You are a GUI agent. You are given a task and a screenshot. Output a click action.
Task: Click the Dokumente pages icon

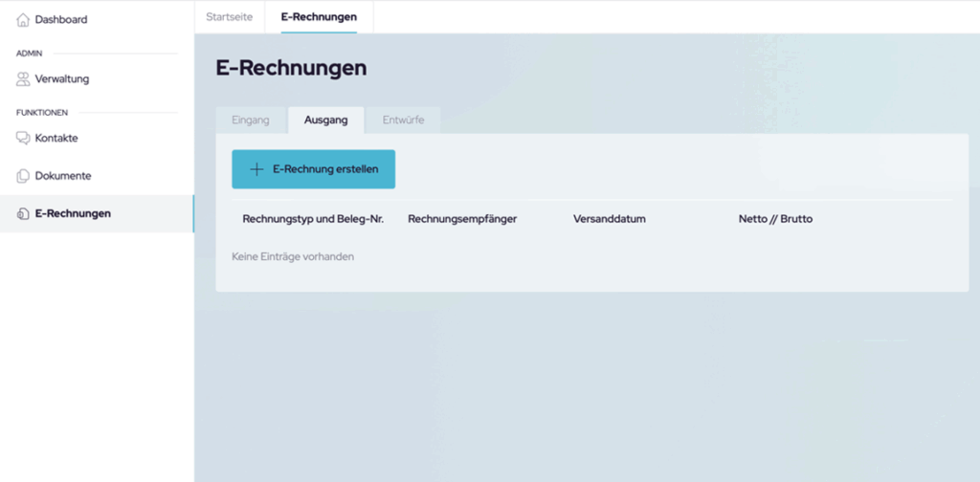pos(23,177)
